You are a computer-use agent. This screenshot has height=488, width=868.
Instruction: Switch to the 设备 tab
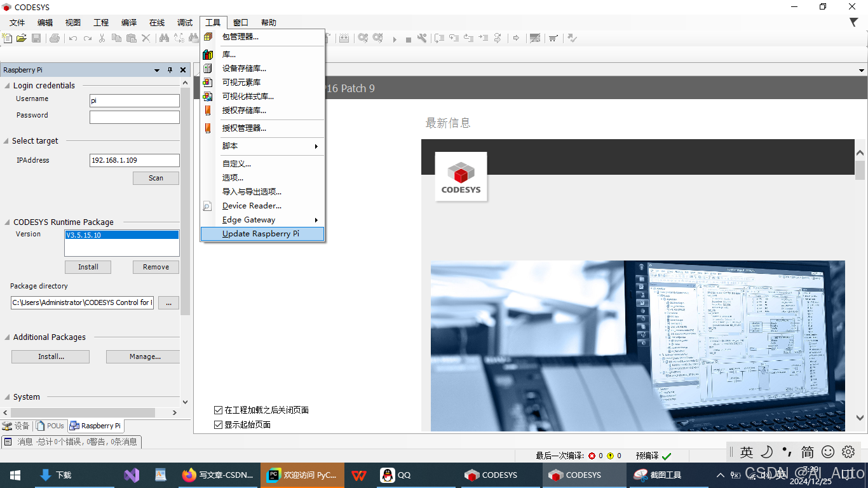(17, 426)
